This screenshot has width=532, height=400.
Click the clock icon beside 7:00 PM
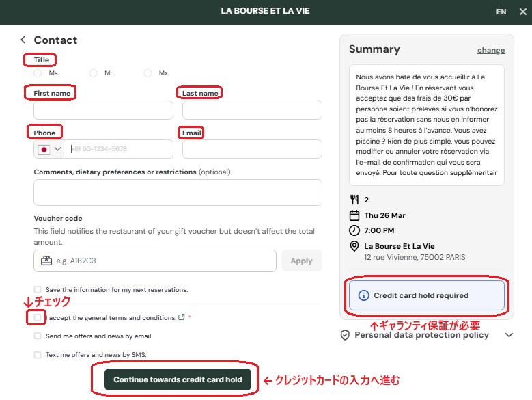354,230
